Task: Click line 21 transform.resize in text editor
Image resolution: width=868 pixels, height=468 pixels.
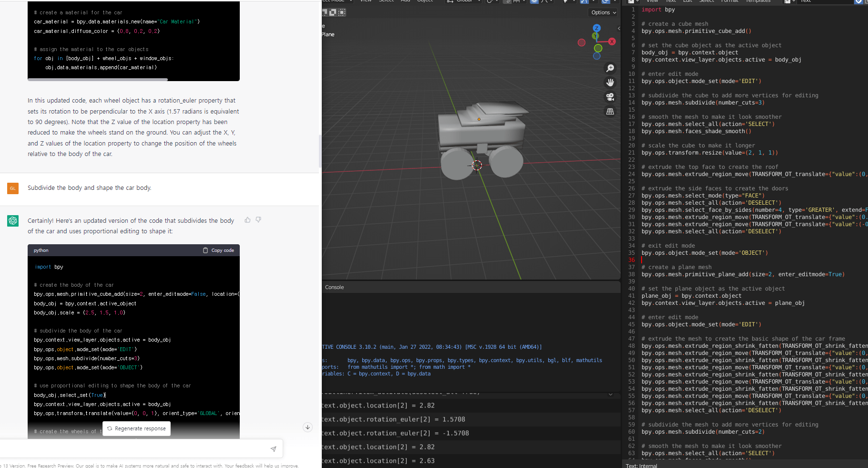Action: point(710,153)
